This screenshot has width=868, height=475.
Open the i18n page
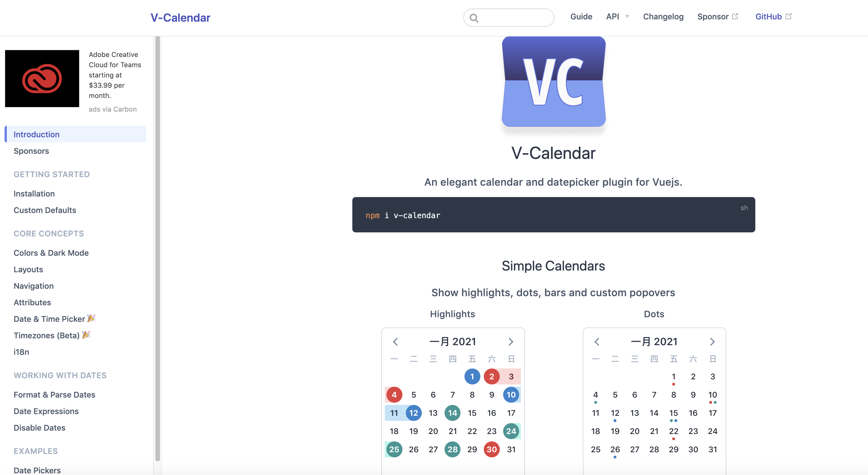coord(21,352)
